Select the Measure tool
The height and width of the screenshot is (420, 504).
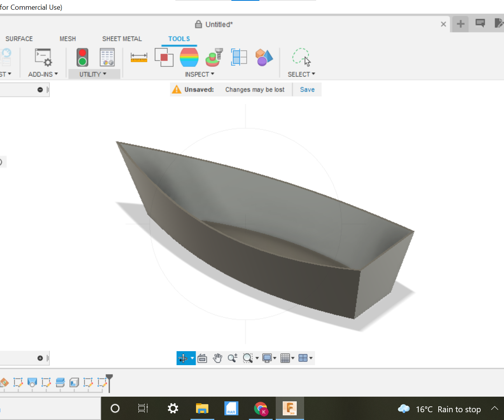[x=139, y=57]
